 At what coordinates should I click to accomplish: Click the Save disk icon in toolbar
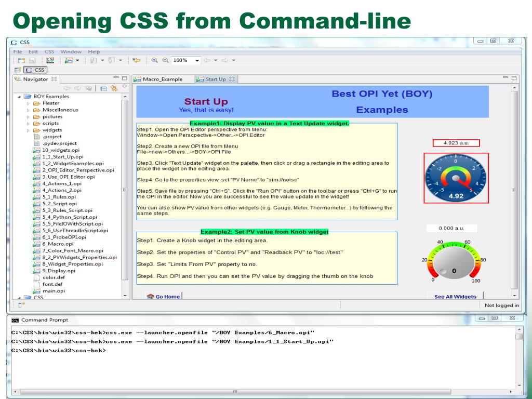coord(33,60)
